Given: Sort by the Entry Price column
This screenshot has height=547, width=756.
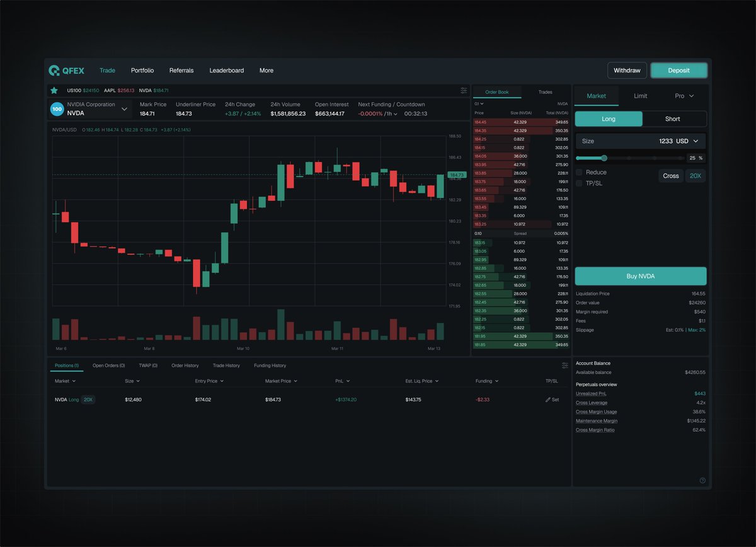Looking at the screenshot, I should click(x=209, y=381).
